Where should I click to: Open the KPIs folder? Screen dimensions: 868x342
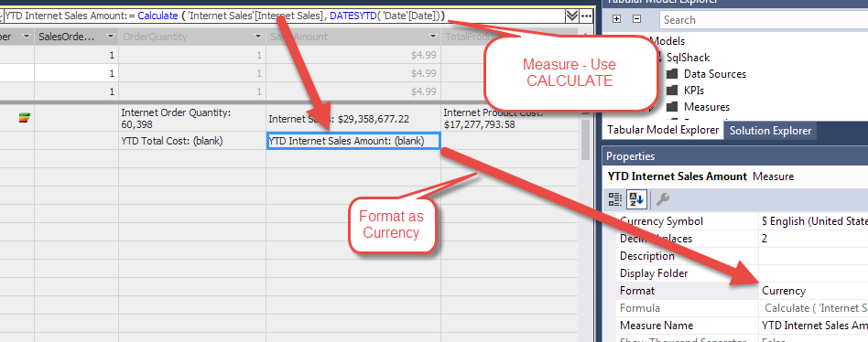pyautogui.click(x=694, y=91)
